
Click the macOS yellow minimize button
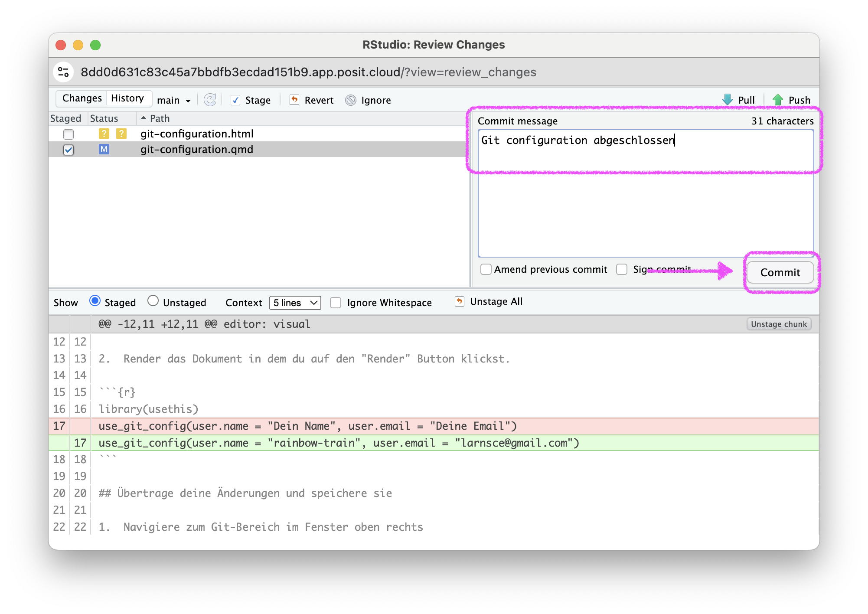(x=78, y=45)
